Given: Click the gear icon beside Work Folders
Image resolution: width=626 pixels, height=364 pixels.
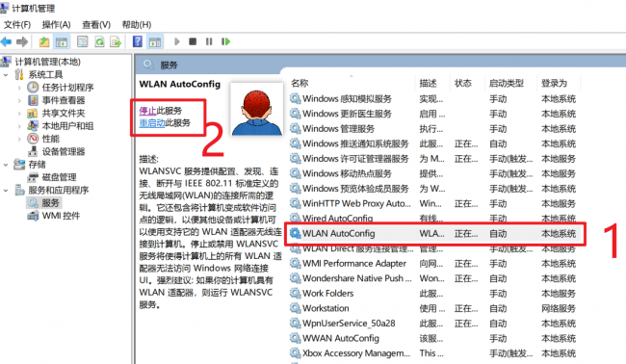Looking at the screenshot, I should [x=295, y=294].
